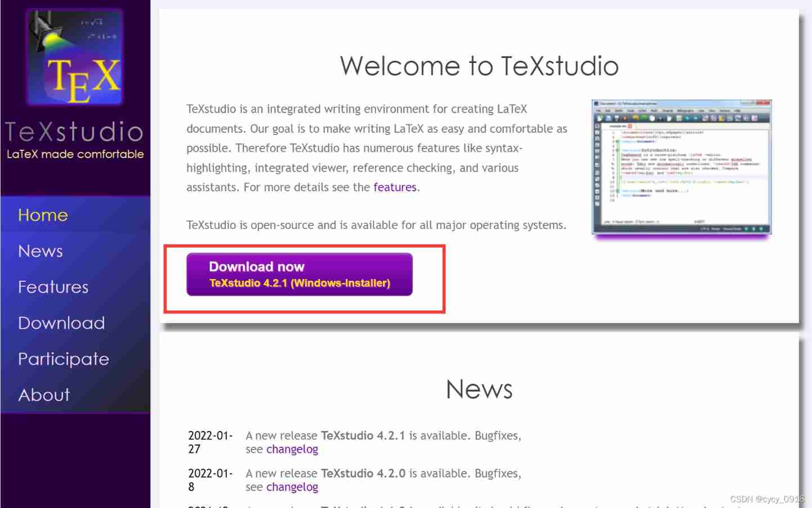
Task: Click bold text 'TeXstudio 4.2.1' in news
Action: coord(363,436)
